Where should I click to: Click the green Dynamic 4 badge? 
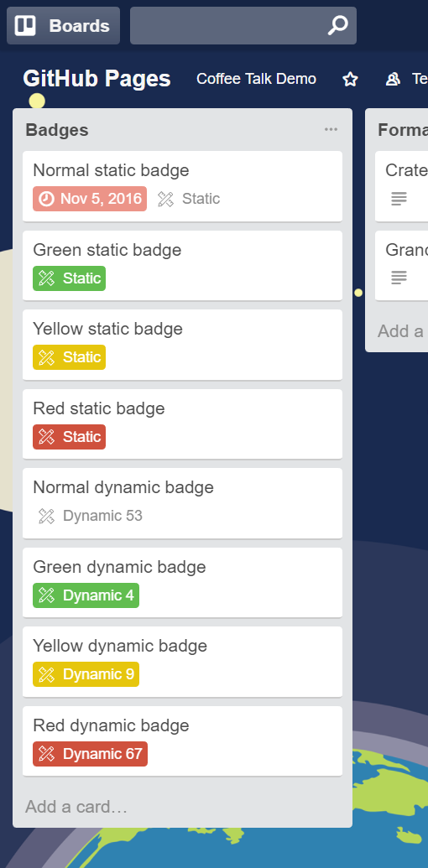86,595
